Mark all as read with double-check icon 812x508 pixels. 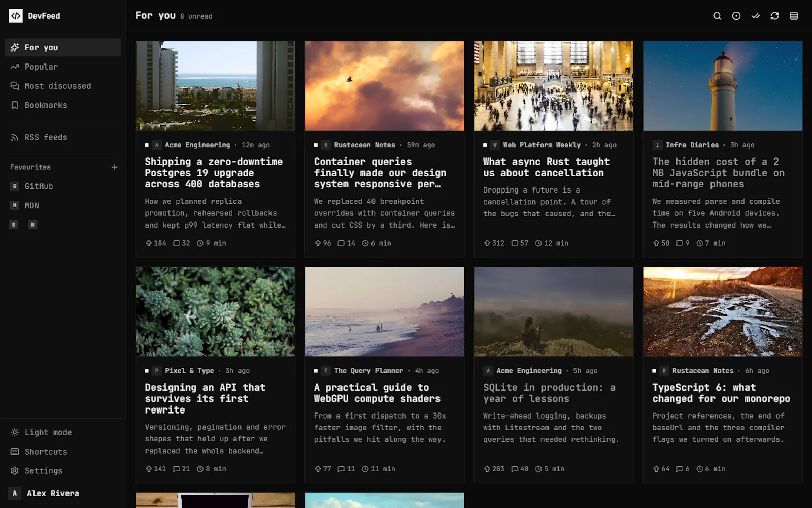[756, 16]
